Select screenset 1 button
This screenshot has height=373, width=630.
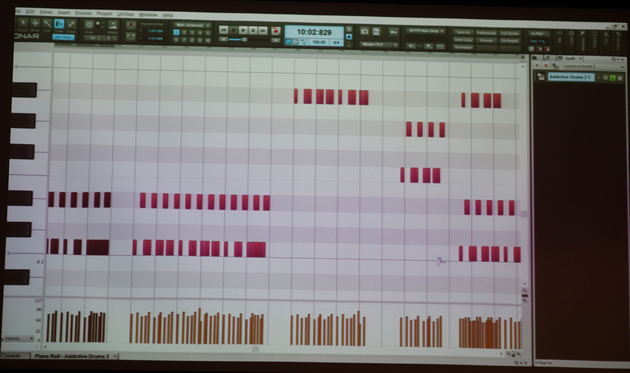[x=176, y=32]
